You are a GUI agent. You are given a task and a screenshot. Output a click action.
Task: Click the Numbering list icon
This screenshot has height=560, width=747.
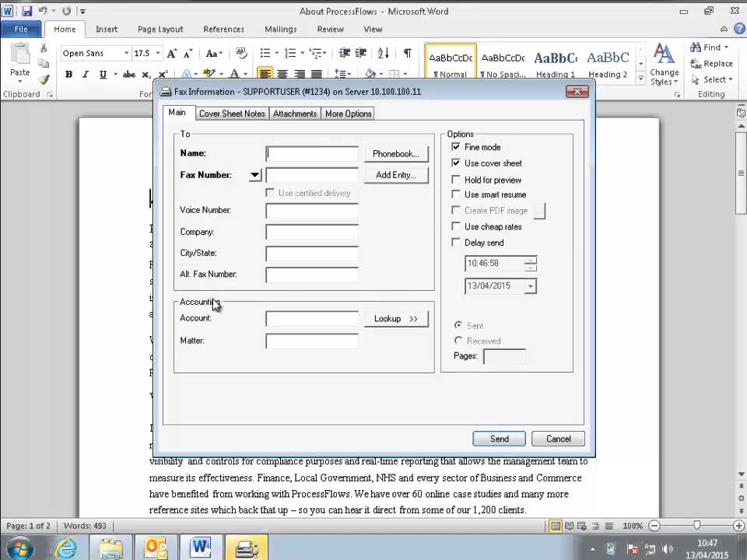click(x=290, y=54)
